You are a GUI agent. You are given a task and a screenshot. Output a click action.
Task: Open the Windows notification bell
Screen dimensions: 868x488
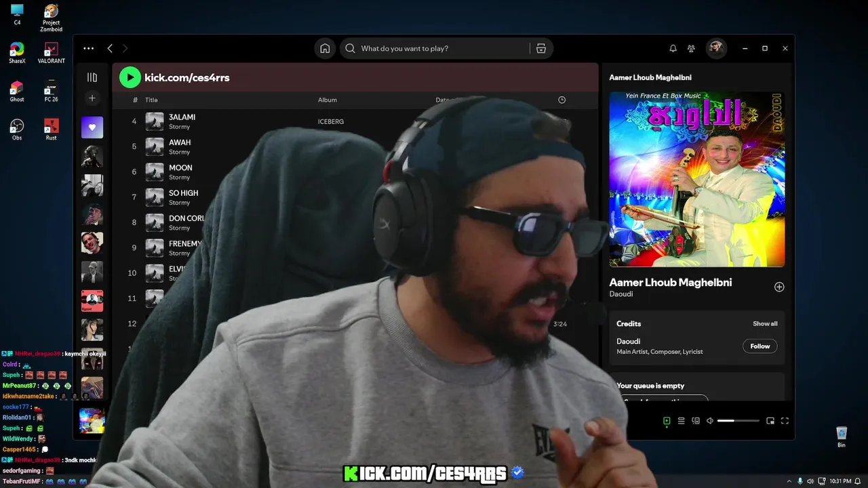[x=859, y=481]
